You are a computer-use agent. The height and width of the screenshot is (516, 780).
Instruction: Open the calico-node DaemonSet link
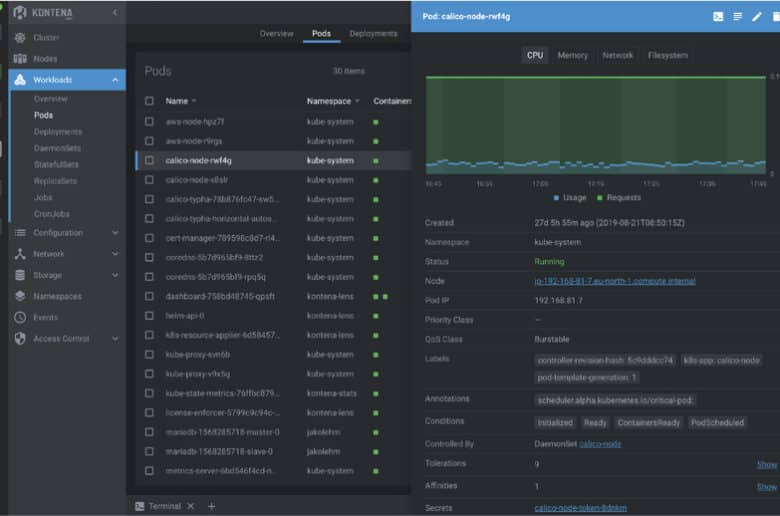[x=600, y=444]
